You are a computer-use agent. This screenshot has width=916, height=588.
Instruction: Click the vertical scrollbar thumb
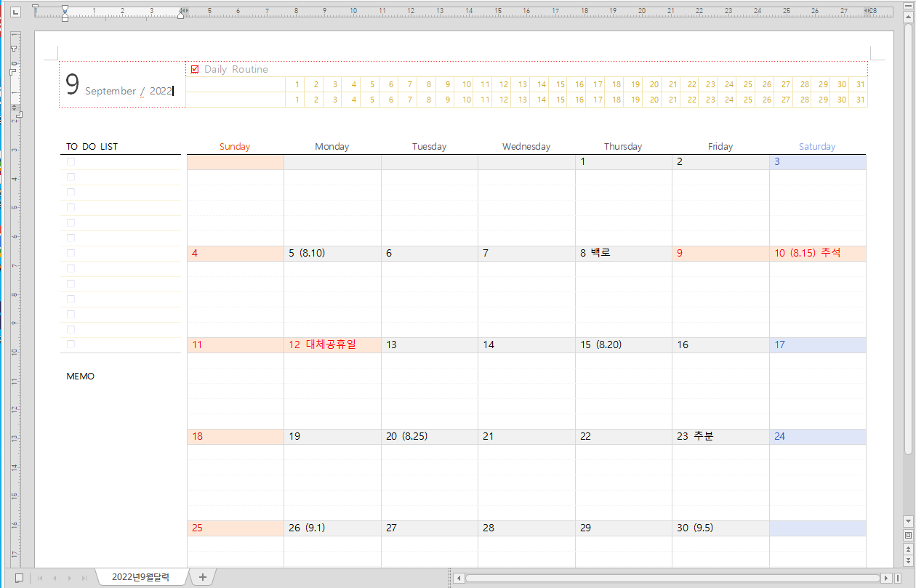908,240
